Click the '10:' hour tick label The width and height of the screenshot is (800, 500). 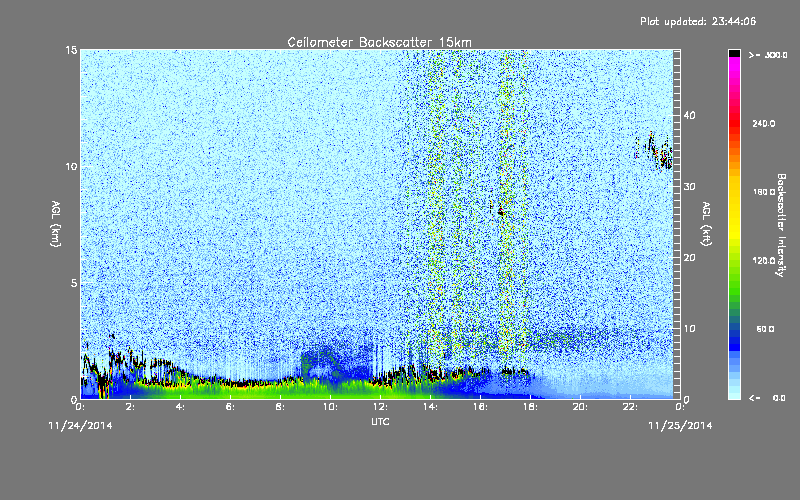click(330, 407)
